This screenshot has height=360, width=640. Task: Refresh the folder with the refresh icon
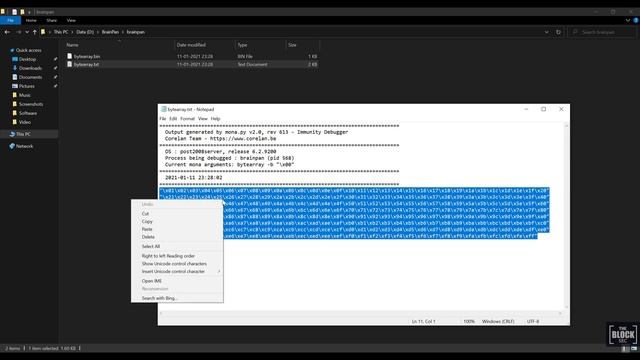pyautogui.click(x=558, y=32)
